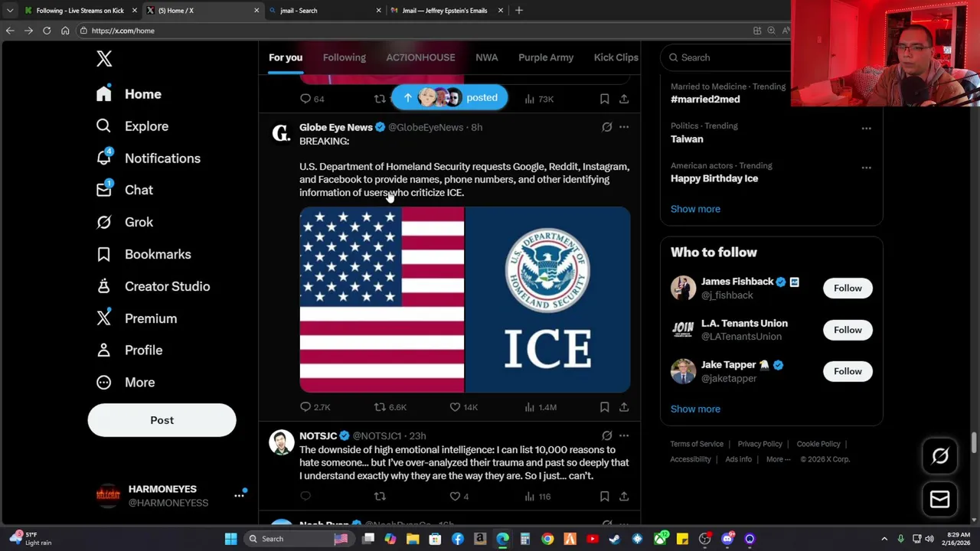This screenshot has width=980, height=551.
Task: View analytics of Globe Eye News post
Action: tap(541, 407)
